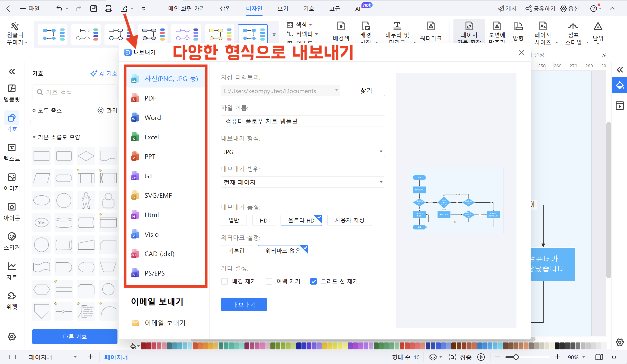The image size is (627, 364).
Task: Click the print icon in top toolbar
Action: [x=108, y=9]
